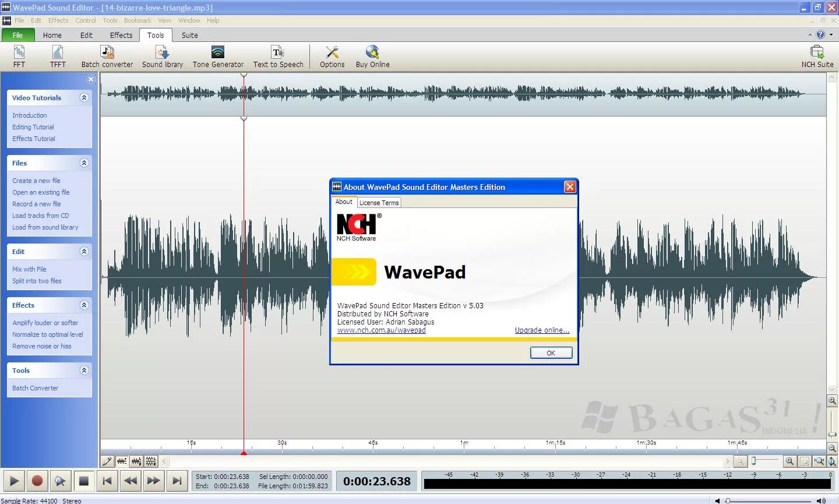Collapse the ribbon with up chevron

coord(810,35)
